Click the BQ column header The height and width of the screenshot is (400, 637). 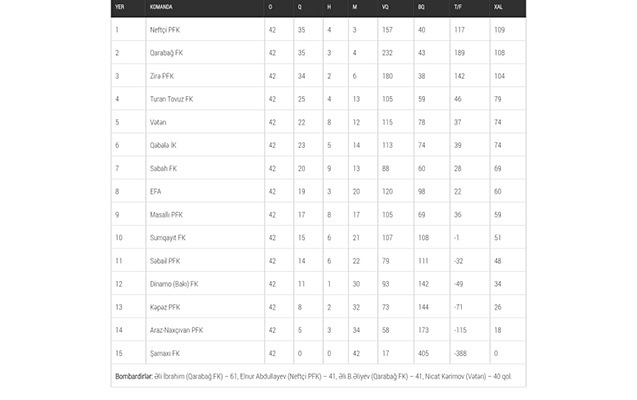click(x=420, y=7)
